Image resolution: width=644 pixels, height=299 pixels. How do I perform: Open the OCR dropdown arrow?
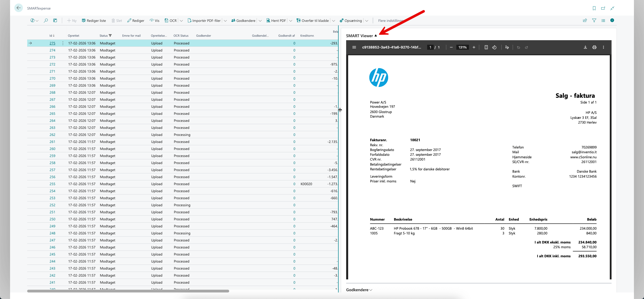coord(181,21)
